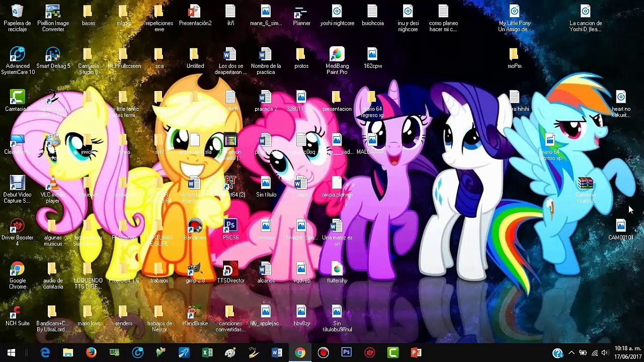Select 'audio de camtasia' folder
This screenshot has height=362, width=644.
tap(53, 276)
